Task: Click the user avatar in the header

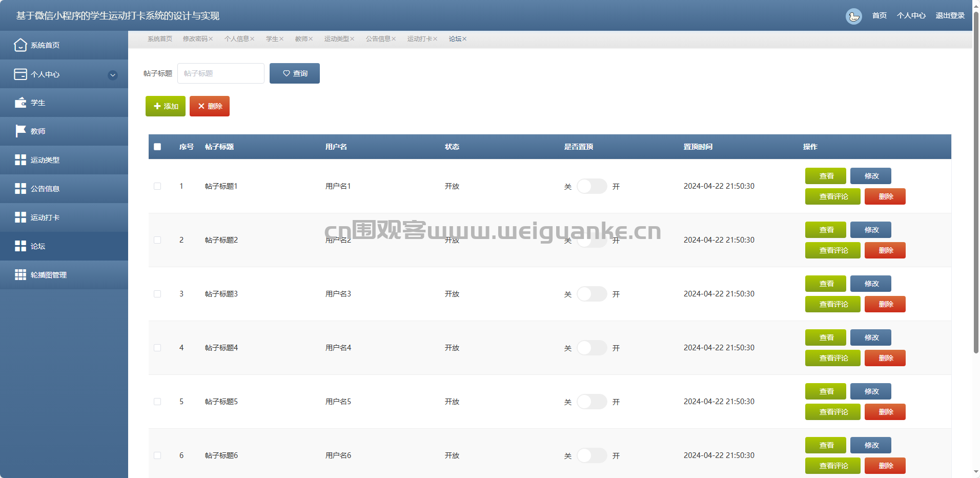Action: click(853, 16)
